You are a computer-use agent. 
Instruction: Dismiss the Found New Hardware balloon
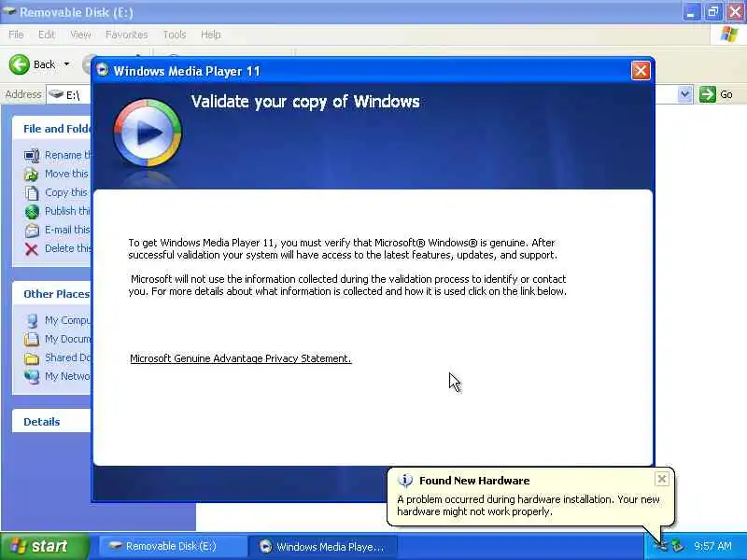[662, 479]
